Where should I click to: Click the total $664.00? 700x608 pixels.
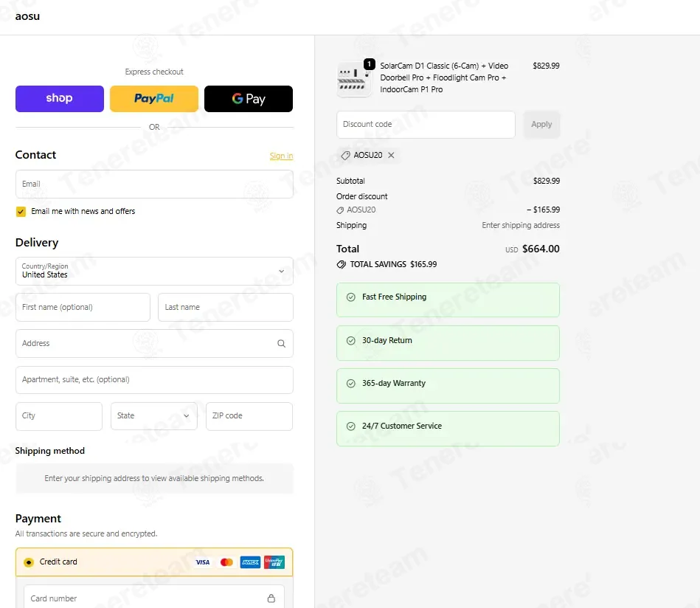point(541,249)
